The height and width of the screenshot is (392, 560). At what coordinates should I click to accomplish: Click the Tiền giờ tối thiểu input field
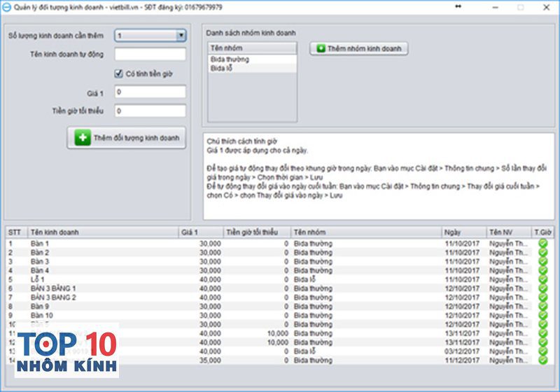150,111
